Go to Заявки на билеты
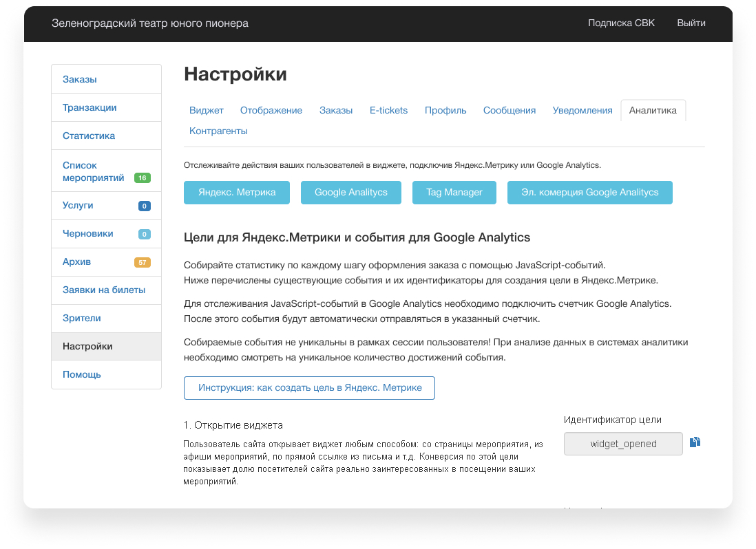This screenshot has height=549, width=756. [x=106, y=290]
